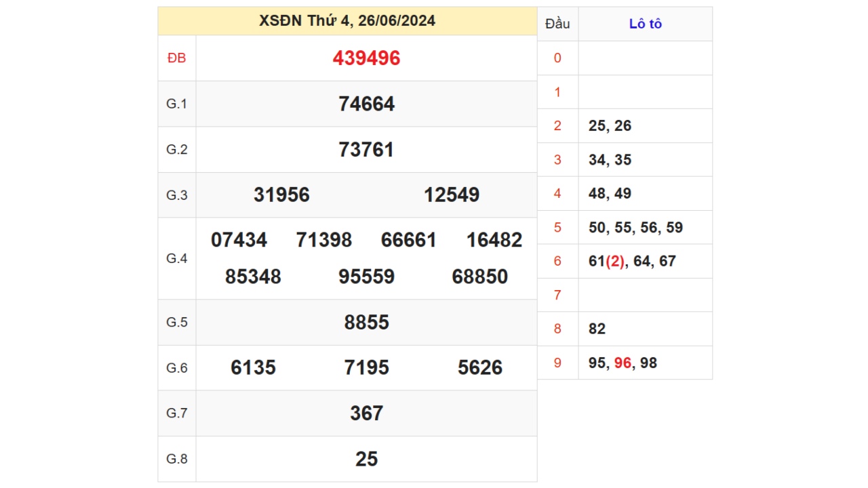The width and height of the screenshot is (868, 488).
Task: Select G.3 number 12549
Action: (452, 195)
